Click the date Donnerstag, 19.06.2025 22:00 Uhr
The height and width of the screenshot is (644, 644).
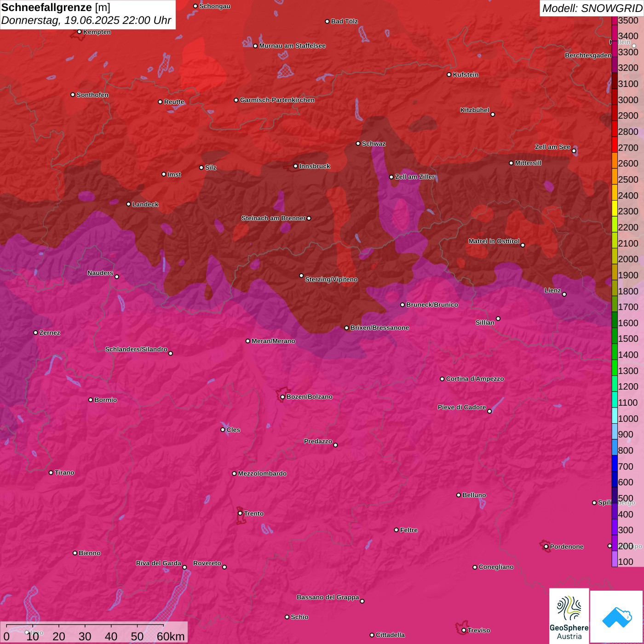point(86,20)
